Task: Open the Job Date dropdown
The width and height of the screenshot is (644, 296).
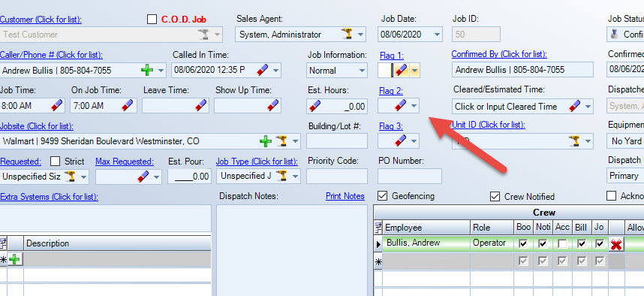Action: pyautogui.click(x=437, y=35)
